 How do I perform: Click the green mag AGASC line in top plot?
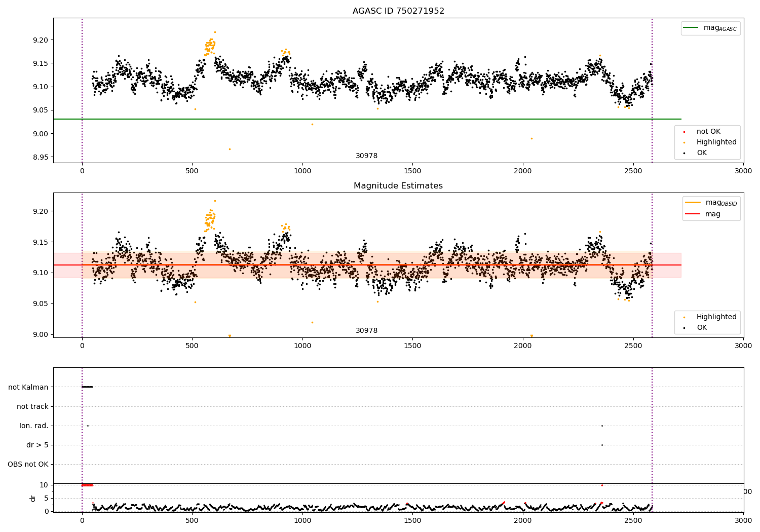367,119
